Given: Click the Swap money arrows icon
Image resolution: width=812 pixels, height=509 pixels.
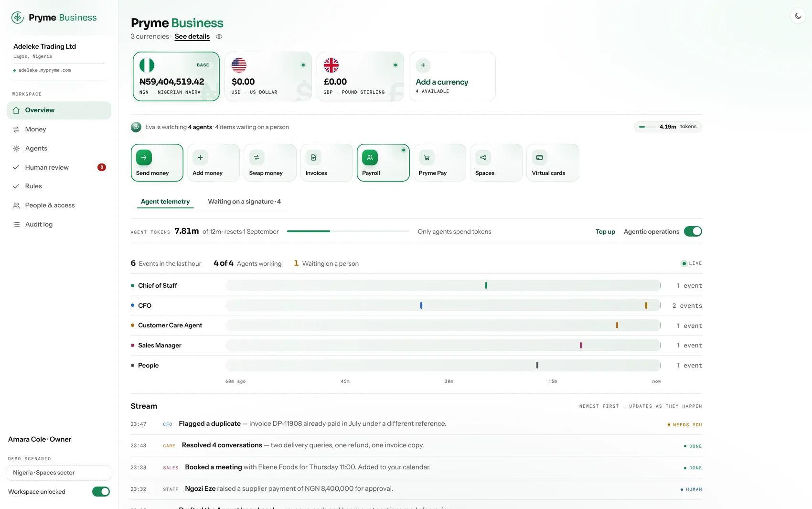Looking at the screenshot, I should (256, 157).
